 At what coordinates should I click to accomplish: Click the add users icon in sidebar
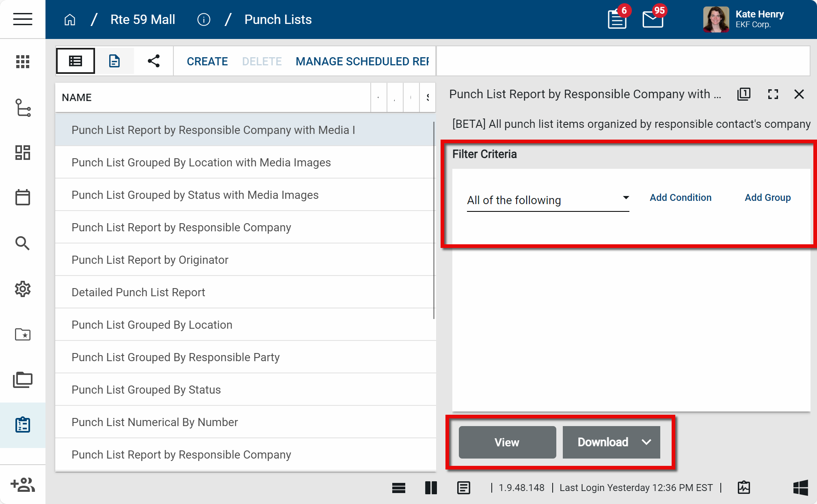pyautogui.click(x=22, y=485)
